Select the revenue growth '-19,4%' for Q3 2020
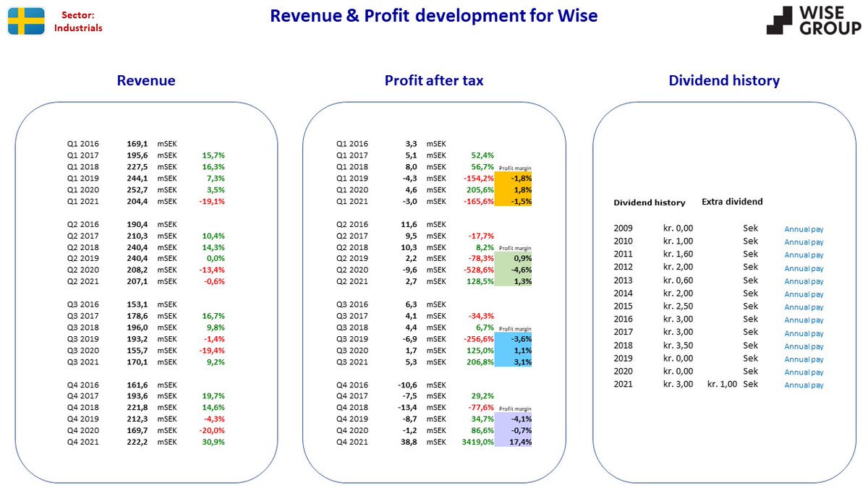 pos(212,351)
